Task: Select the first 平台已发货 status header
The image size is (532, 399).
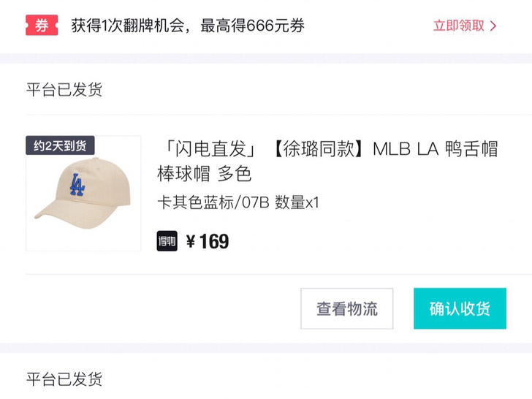Action: [64, 90]
